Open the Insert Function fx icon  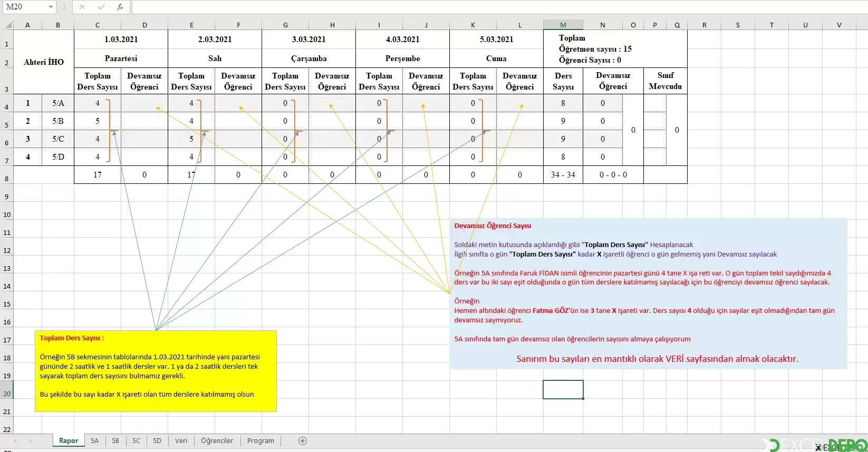tap(120, 7)
